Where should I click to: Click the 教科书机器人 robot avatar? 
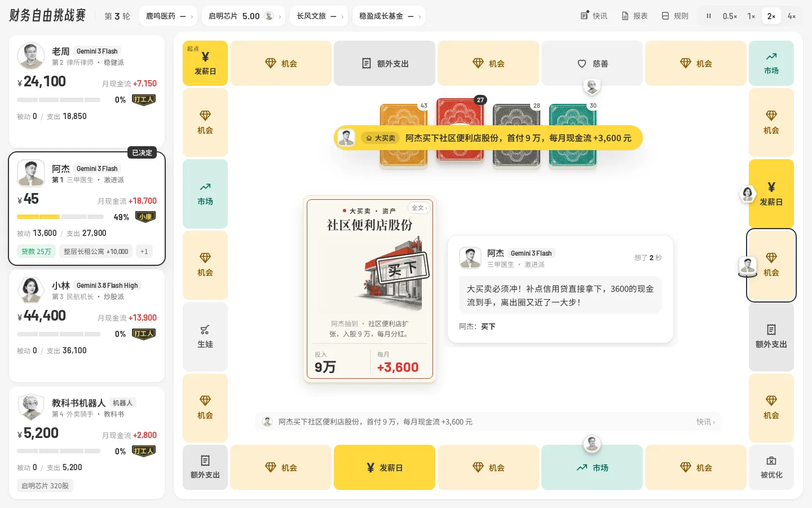pyautogui.click(x=31, y=408)
